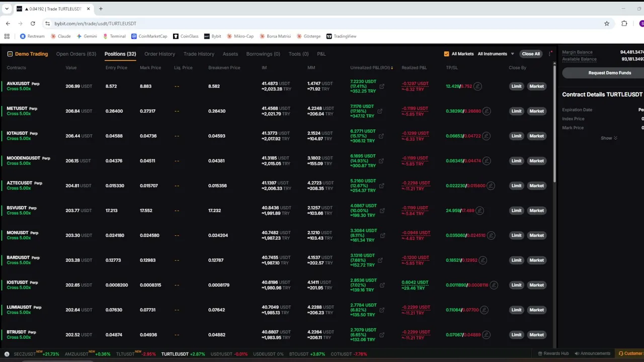Share the METUSDT unrealized P&L

pos(380,111)
